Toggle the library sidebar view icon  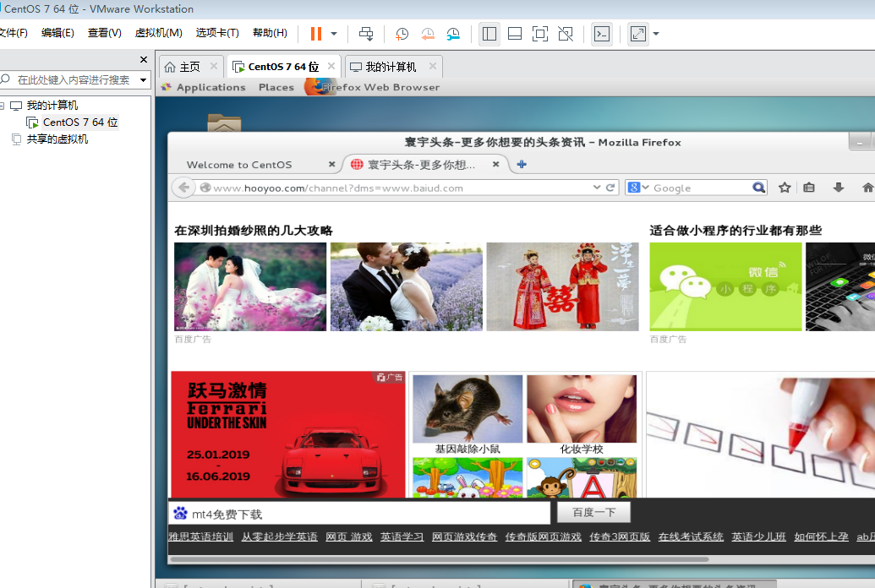click(x=489, y=34)
